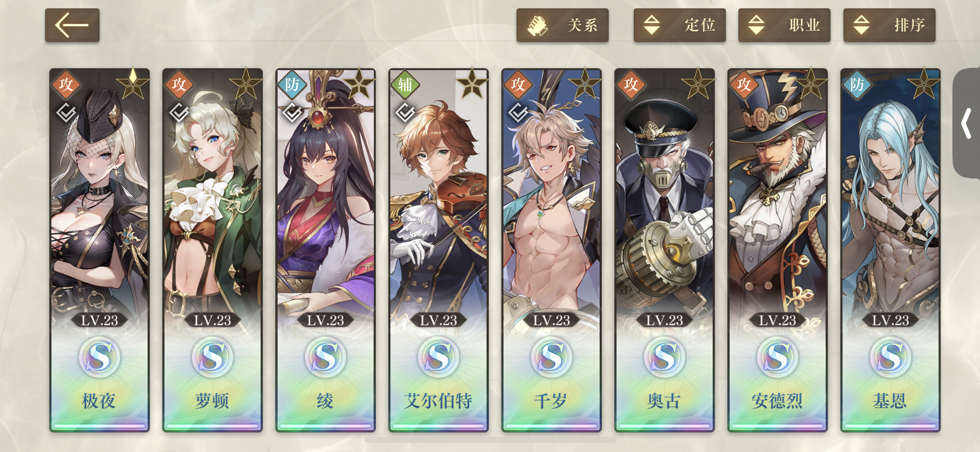Open the 定位 filter dropdown

(x=679, y=25)
